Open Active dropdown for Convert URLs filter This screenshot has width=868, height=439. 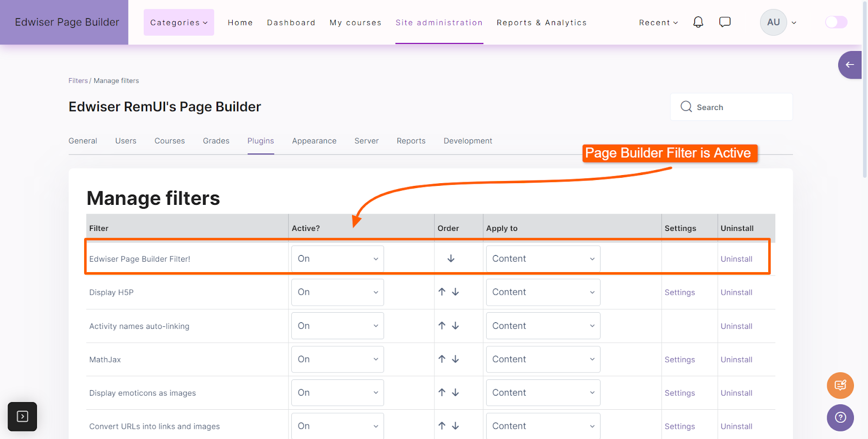tap(337, 426)
